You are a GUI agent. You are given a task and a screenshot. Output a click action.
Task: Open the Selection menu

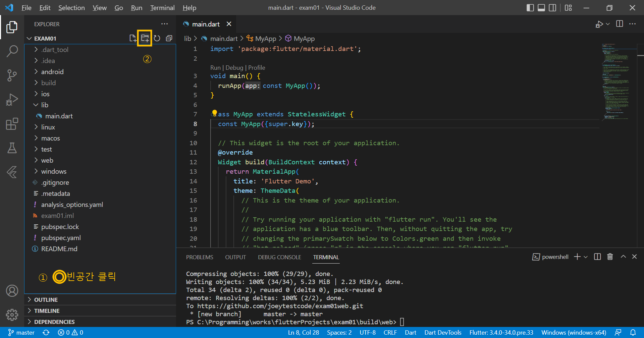point(71,8)
